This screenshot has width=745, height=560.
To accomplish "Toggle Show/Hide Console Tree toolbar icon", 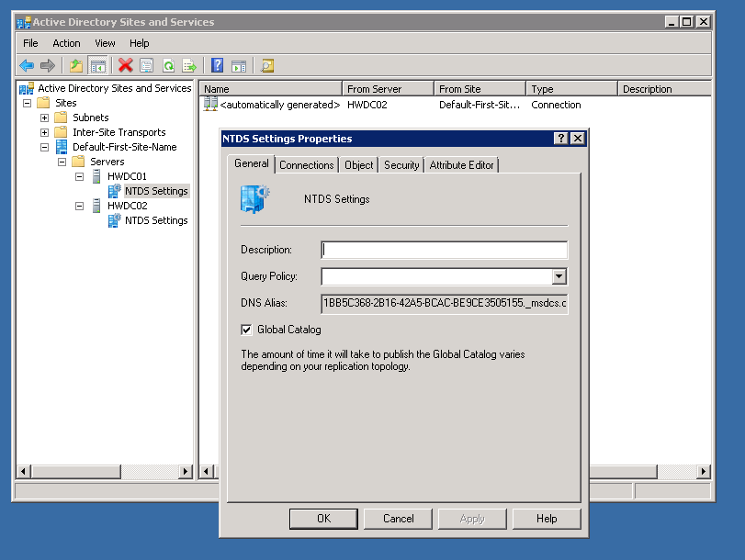I will [98, 65].
